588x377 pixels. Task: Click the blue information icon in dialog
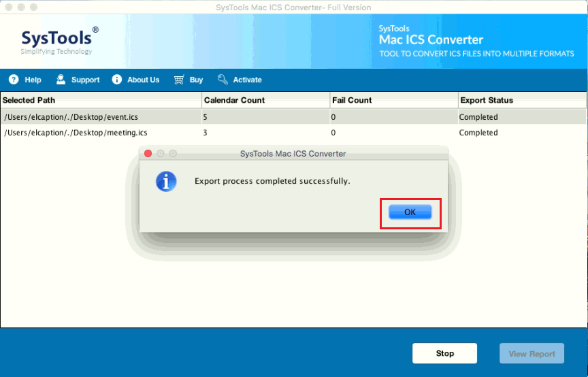click(x=166, y=182)
